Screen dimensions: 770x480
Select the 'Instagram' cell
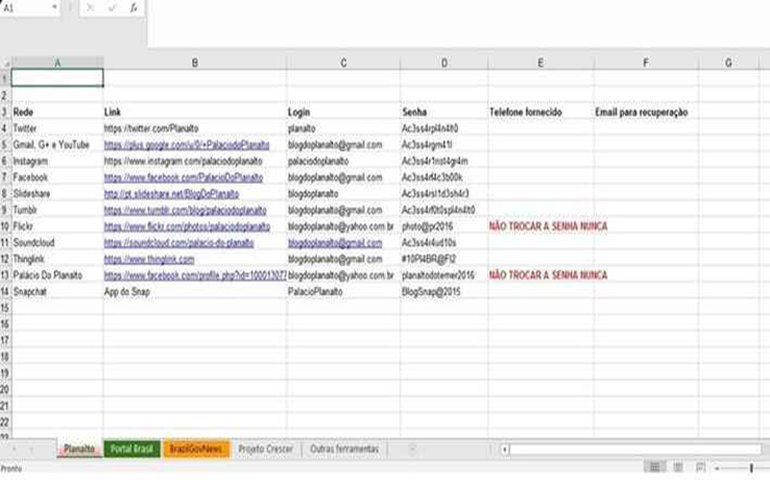tap(57, 161)
